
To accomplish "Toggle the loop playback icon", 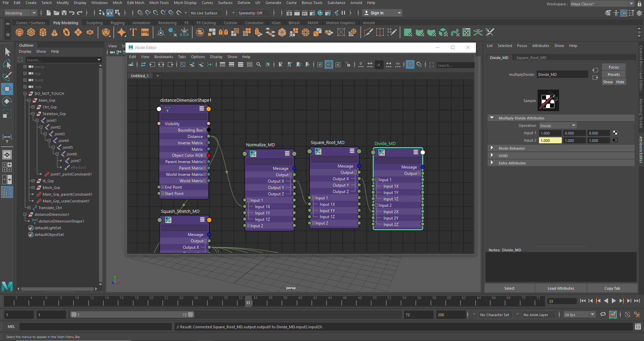I will point(603,314).
